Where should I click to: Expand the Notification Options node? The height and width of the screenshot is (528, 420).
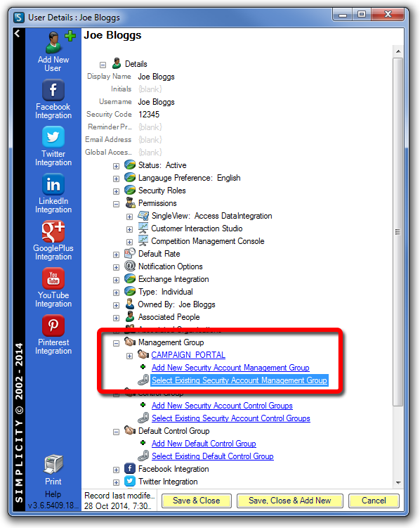coord(116,267)
